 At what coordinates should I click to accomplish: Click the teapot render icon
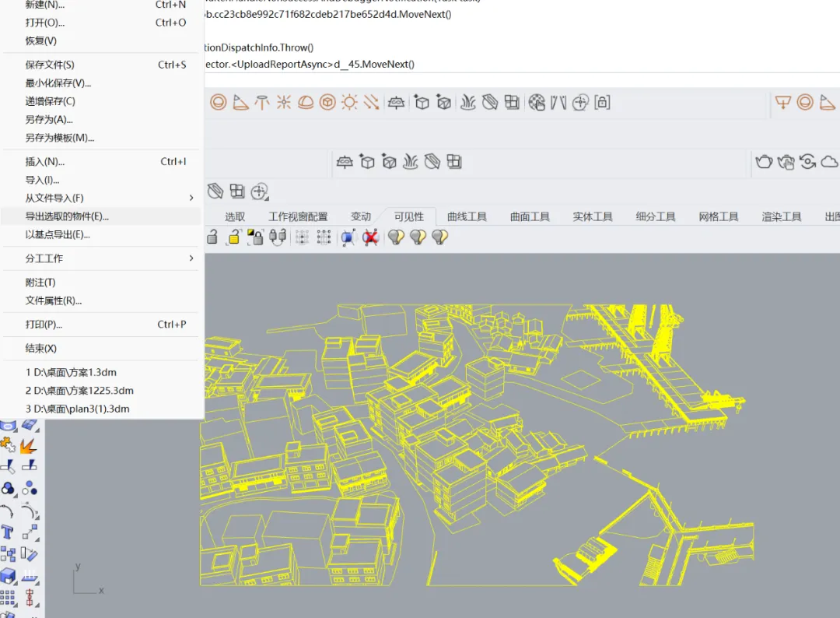point(765,161)
